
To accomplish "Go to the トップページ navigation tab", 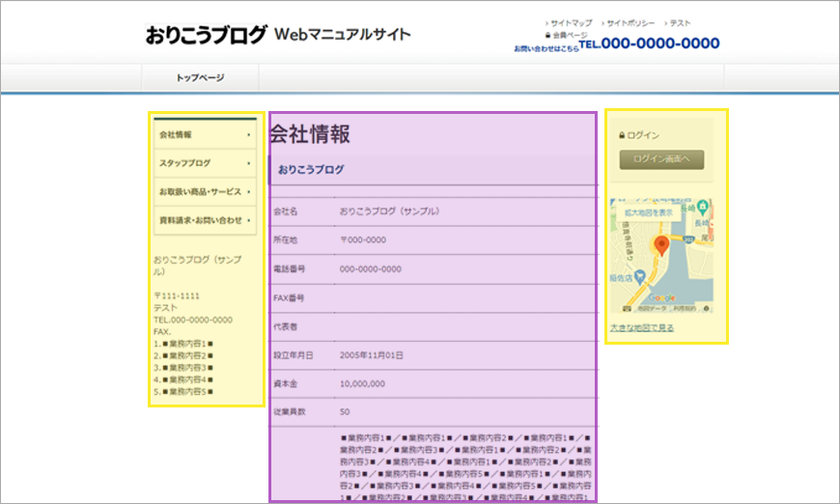I will 200,78.
